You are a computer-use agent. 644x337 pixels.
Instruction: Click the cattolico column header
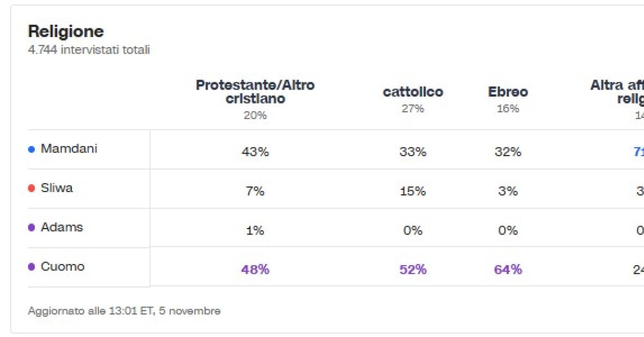pyautogui.click(x=413, y=92)
